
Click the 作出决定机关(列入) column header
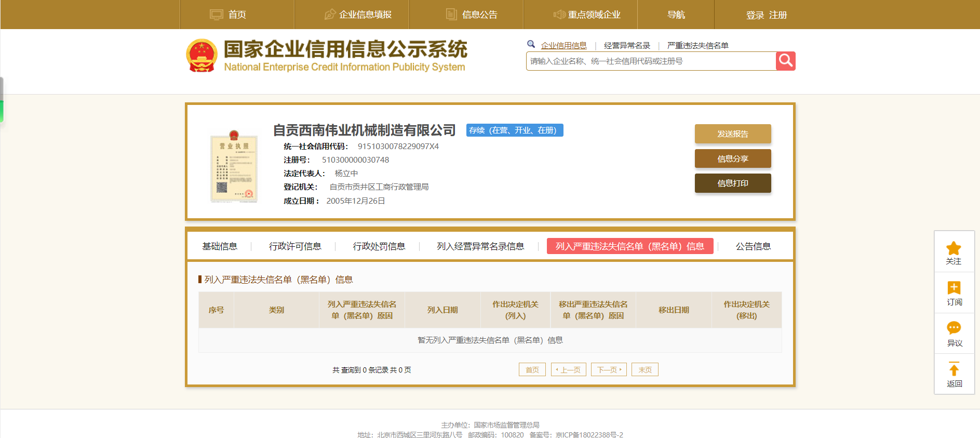pos(515,310)
